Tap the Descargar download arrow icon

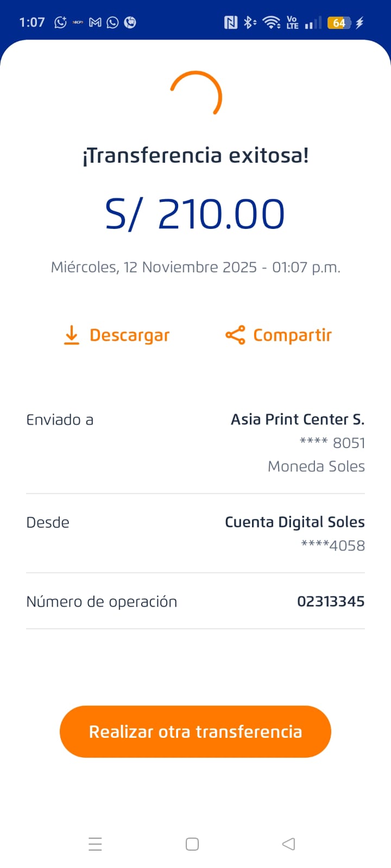(71, 335)
